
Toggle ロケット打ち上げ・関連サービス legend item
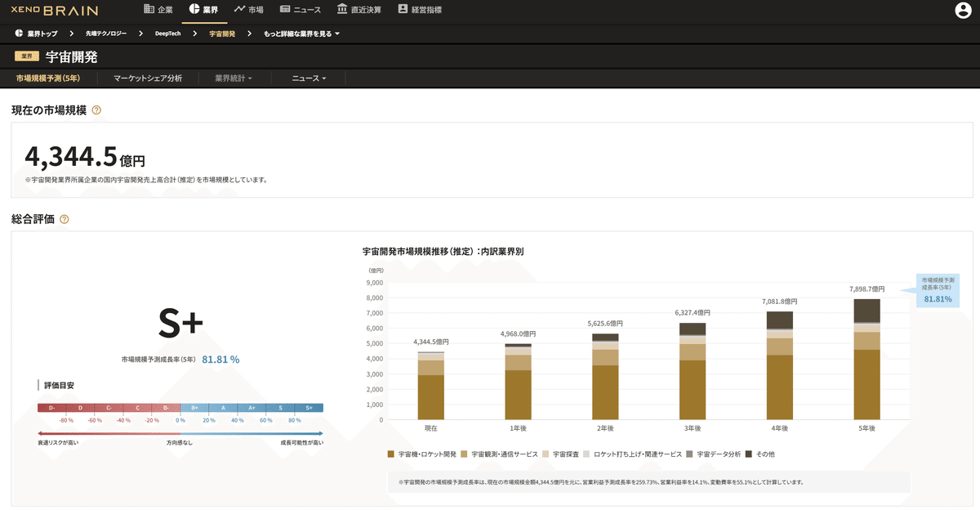coord(632,453)
